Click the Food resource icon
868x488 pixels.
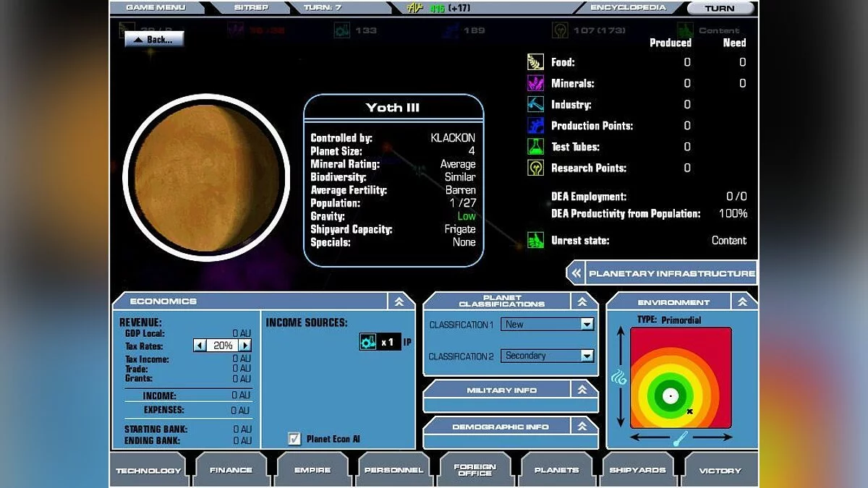tap(535, 62)
